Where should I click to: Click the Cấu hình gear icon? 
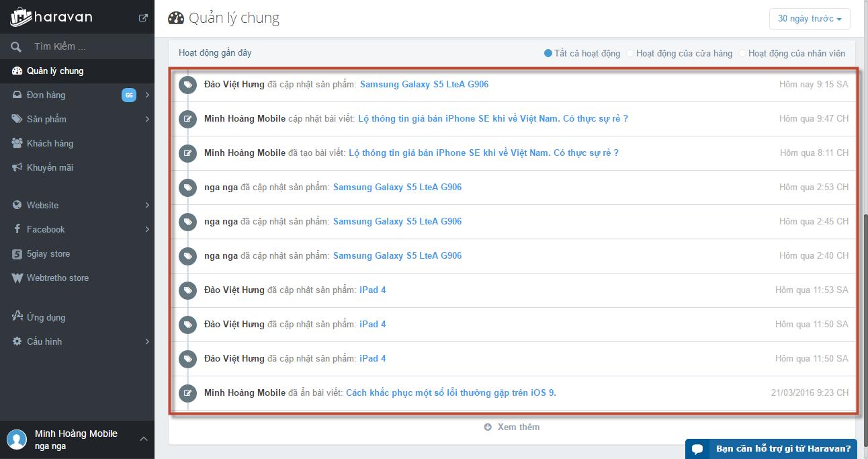tap(17, 341)
